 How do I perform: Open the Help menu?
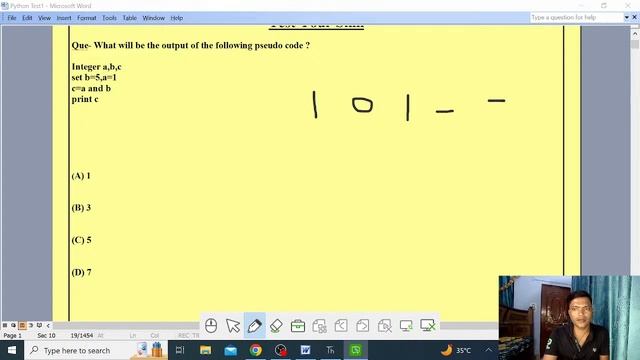pos(177,18)
